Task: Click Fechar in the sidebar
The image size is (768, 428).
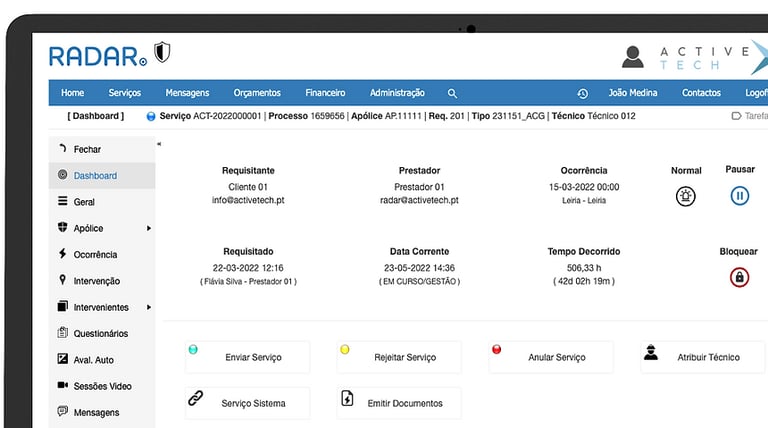Action: pos(102,149)
